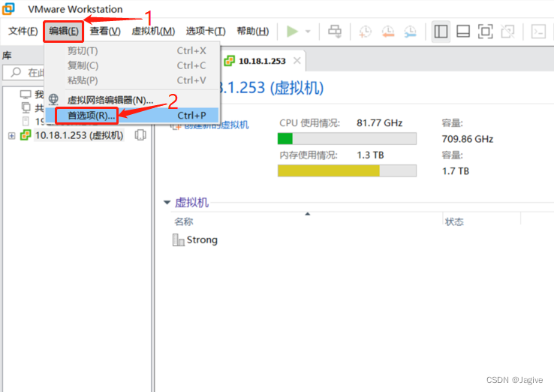Enter full screen mode icon
Viewport: 554px width, 392px height.
(x=486, y=32)
